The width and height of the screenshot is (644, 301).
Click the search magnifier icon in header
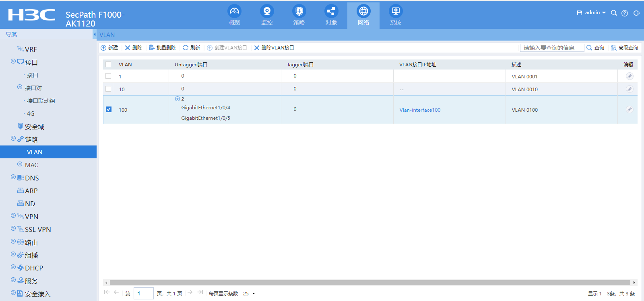tap(614, 13)
